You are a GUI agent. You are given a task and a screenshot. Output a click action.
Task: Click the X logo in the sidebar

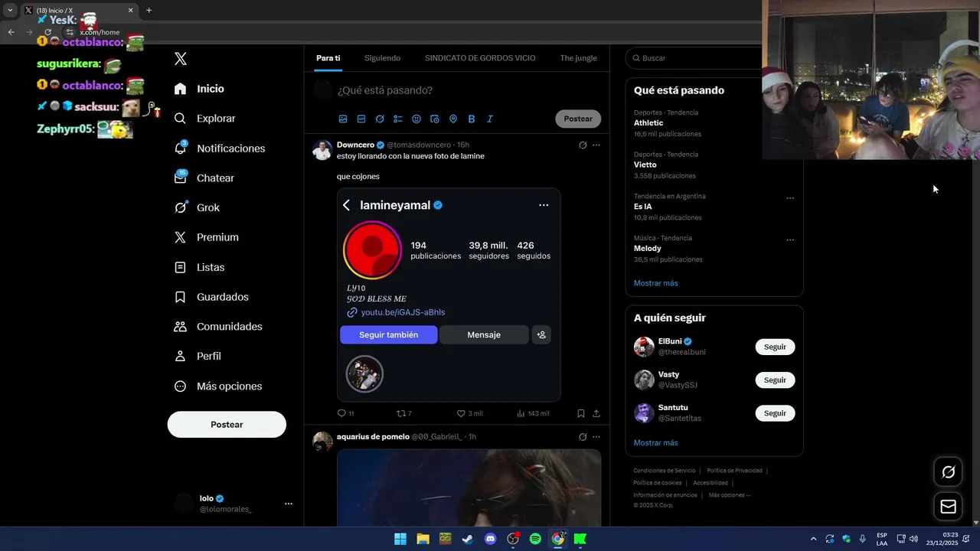point(181,59)
